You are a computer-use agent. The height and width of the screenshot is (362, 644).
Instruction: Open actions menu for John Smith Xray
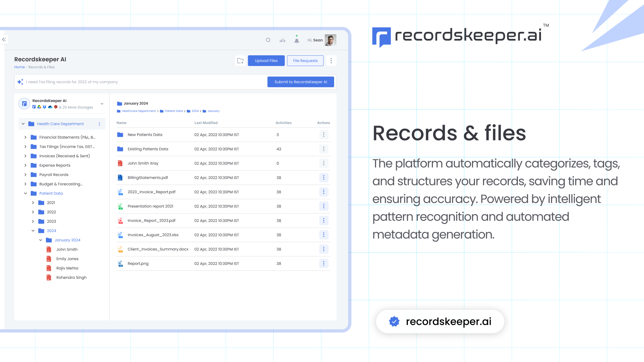pyautogui.click(x=324, y=163)
